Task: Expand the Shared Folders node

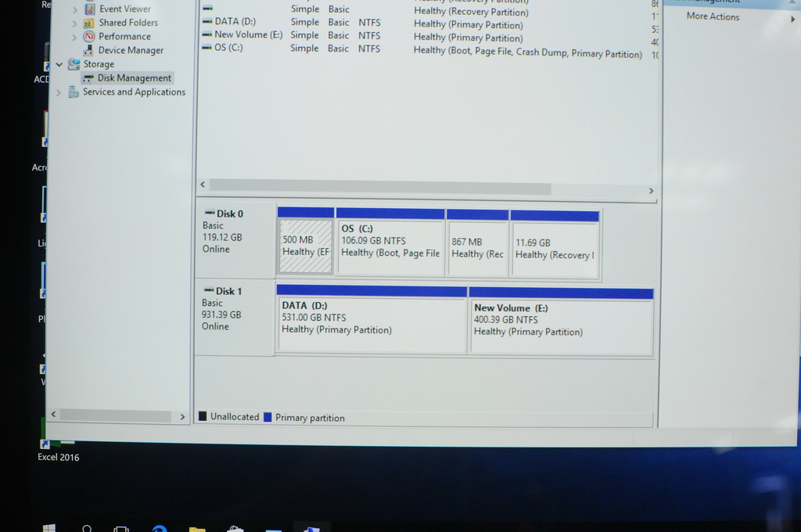Action: (74, 23)
